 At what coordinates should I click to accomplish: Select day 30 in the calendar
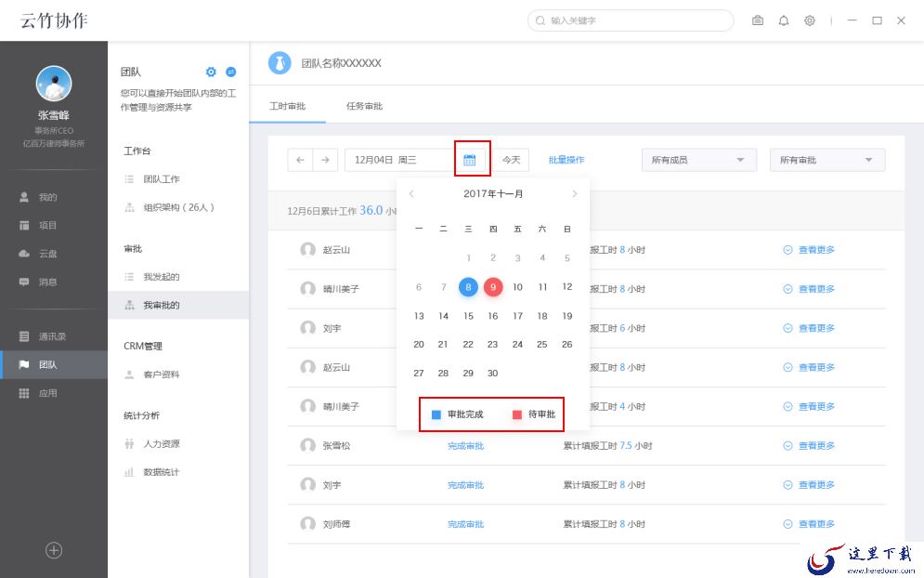pos(492,374)
